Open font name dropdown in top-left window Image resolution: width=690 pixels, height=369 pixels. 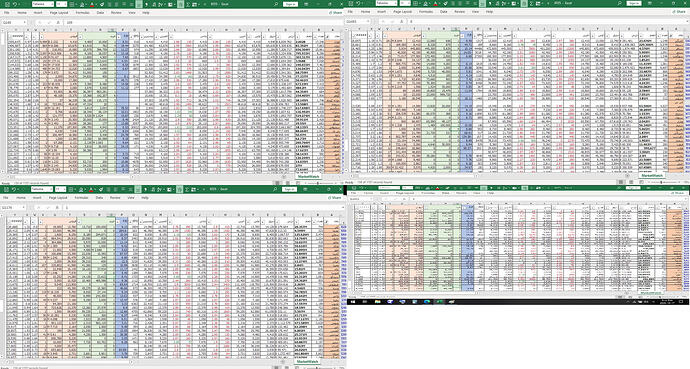[x=52, y=4]
